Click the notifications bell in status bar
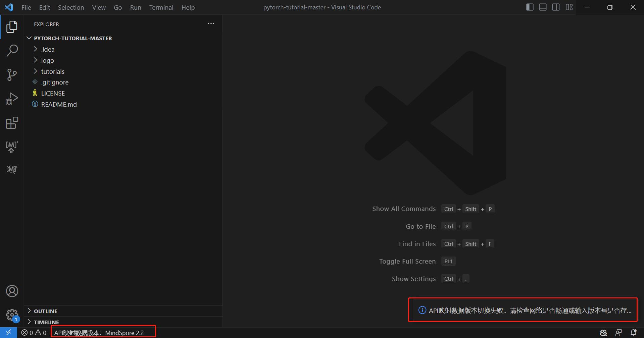 pos(634,333)
